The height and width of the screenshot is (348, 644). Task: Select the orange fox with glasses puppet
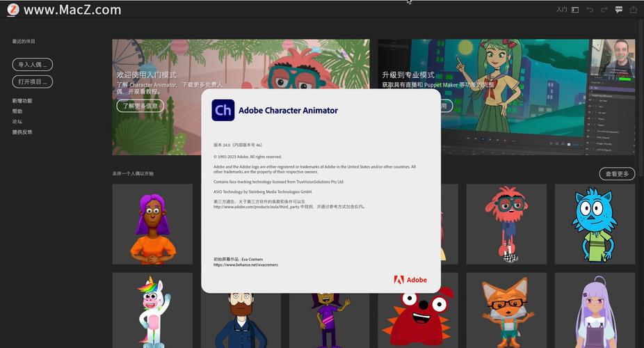(x=506, y=311)
